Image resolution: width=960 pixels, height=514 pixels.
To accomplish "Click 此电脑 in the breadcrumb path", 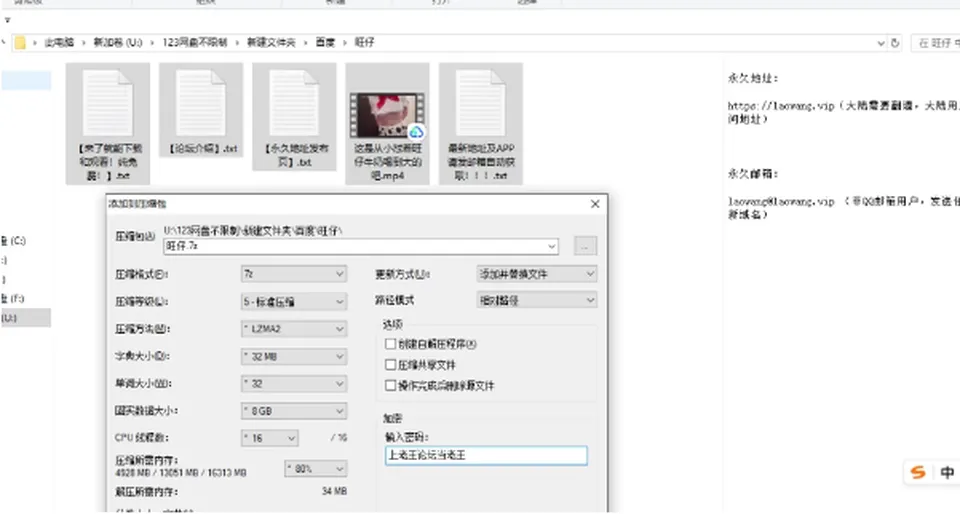I will [59, 43].
